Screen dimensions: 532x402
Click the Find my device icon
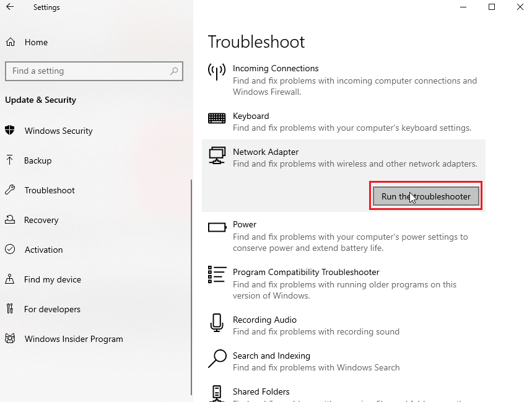click(10, 279)
